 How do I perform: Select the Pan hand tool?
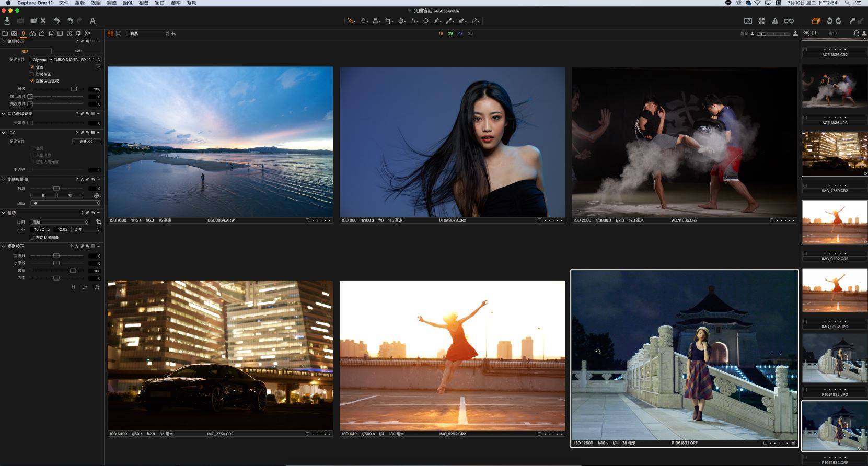[364, 21]
